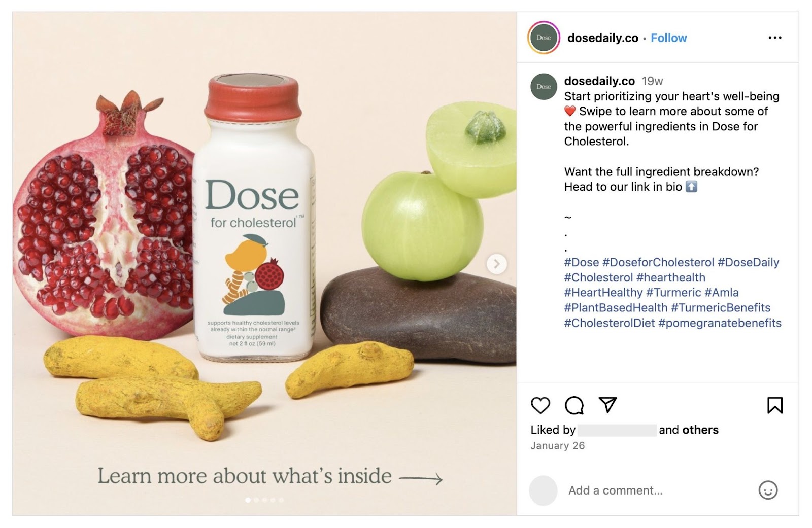
Task: Open the #pomegranatebenefits hashtag
Action: point(721,322)
